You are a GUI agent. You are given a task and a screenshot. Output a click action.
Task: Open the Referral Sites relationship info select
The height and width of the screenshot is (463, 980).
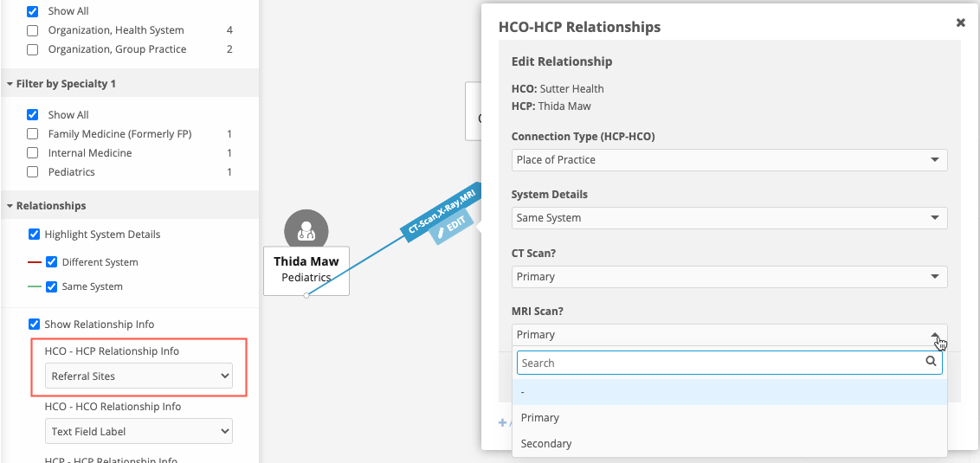(139, 376)
